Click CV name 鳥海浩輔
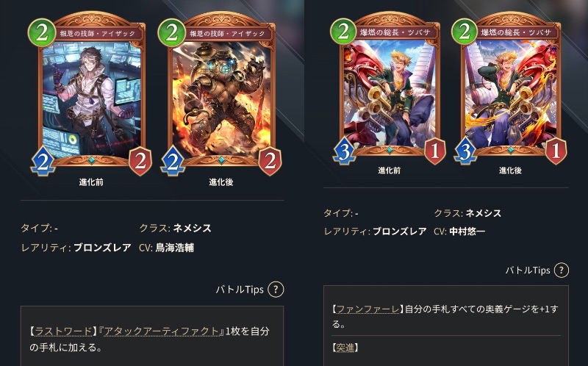 175,248
